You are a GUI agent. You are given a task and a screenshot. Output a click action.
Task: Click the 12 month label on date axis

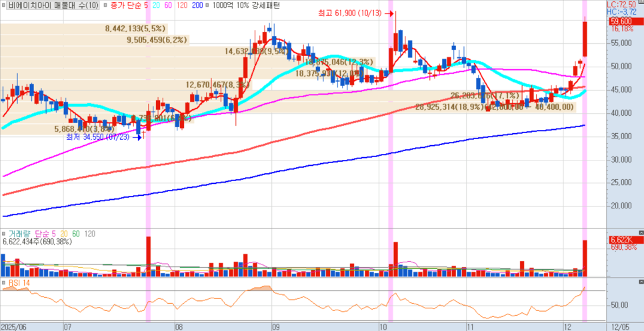567,327
